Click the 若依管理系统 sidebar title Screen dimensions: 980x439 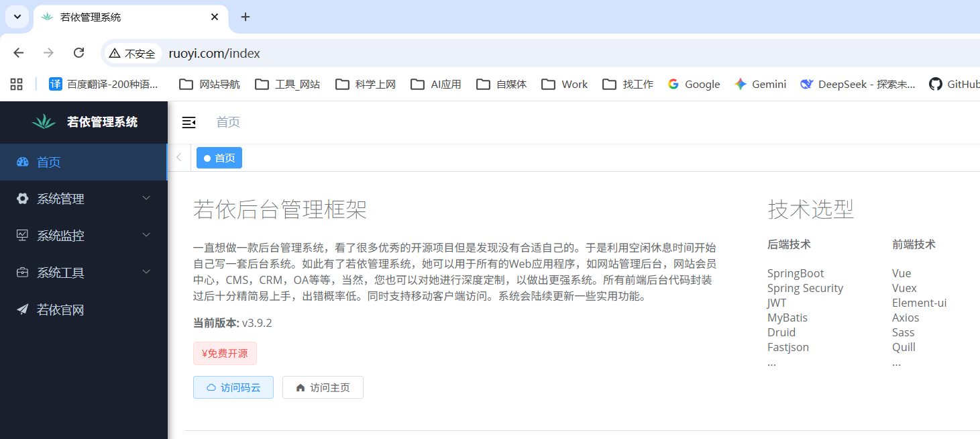pyautogui.click(x=103, y=121)
